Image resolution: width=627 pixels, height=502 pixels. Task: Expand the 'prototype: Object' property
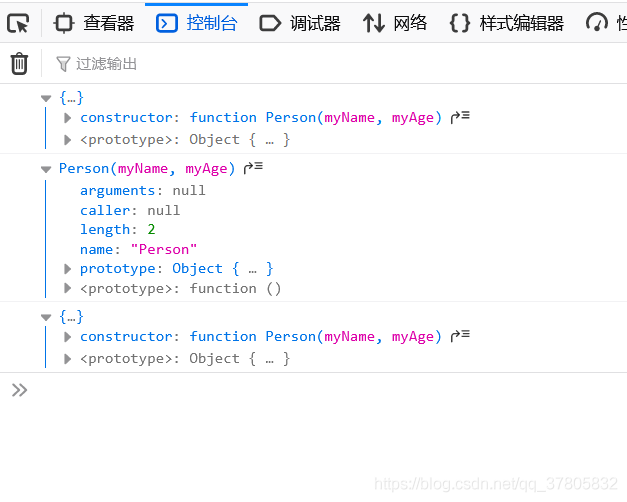pos(68,269)
